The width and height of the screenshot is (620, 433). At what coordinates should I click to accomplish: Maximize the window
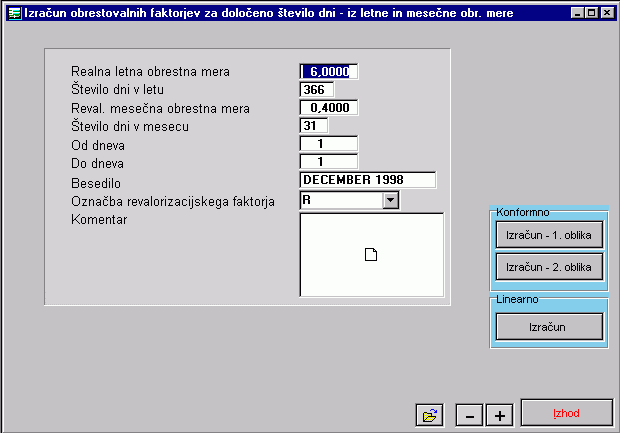[x=592, y=13]
